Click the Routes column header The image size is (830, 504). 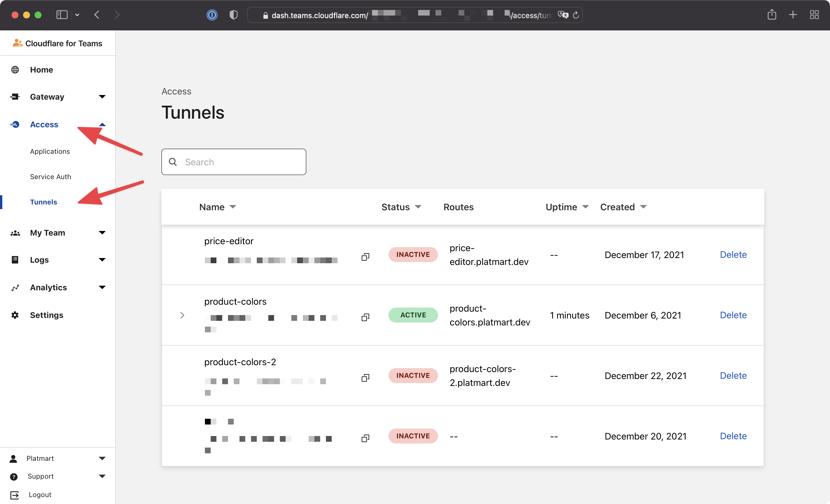[459, 207]
